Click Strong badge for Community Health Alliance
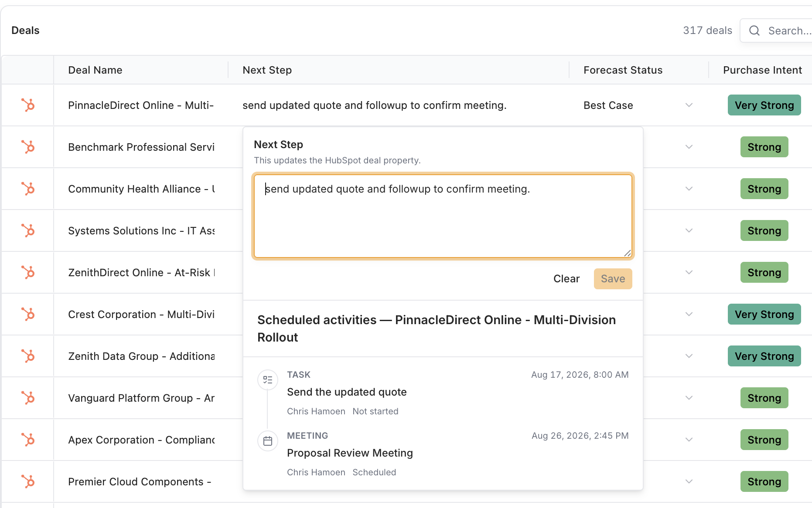The image size is (812, 508). [x=764, y=189]
